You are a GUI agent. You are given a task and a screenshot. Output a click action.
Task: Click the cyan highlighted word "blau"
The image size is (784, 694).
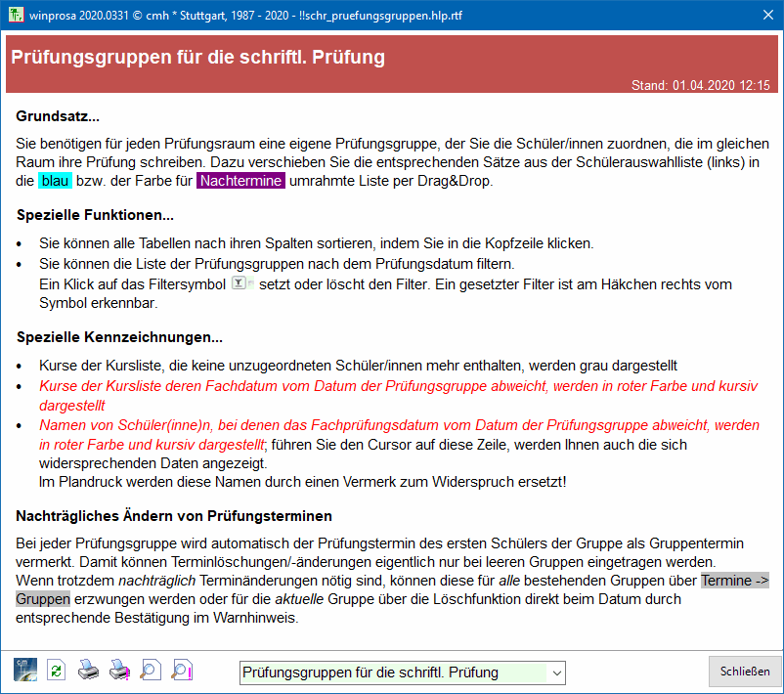click(55, 181)
